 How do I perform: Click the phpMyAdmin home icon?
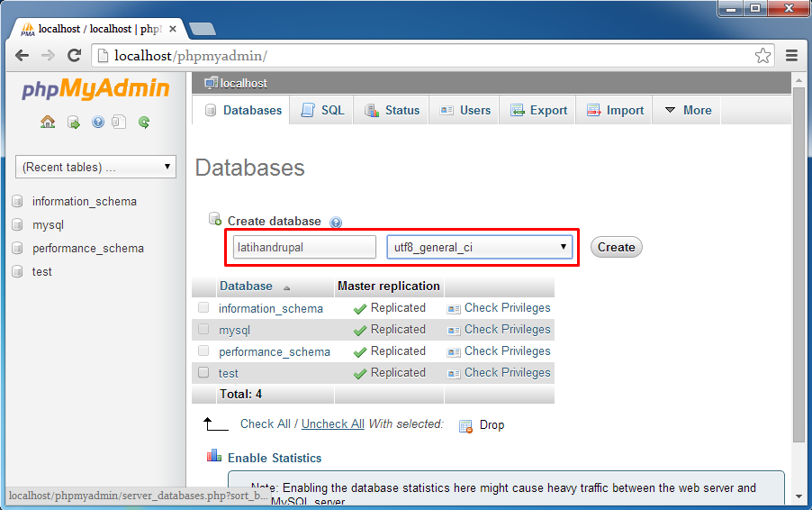[x=48, y=123]
